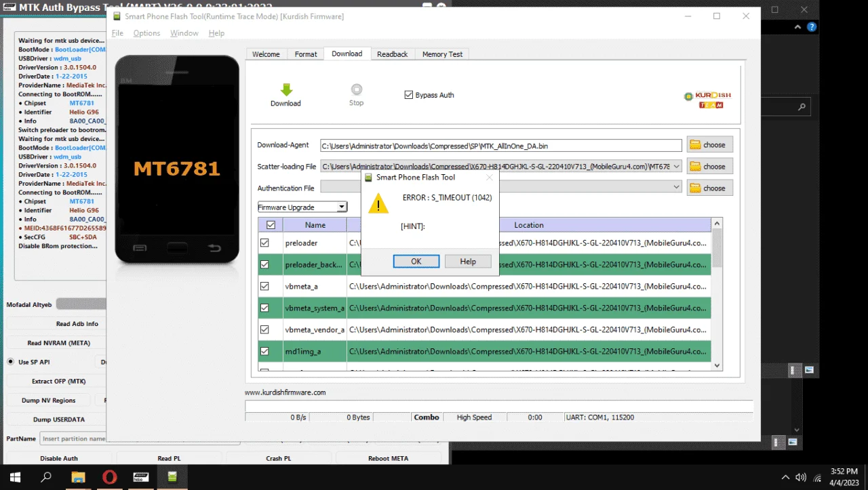Open the volume control in system tray
Viewport: 868px width, 490px height.
coord(801,477)
